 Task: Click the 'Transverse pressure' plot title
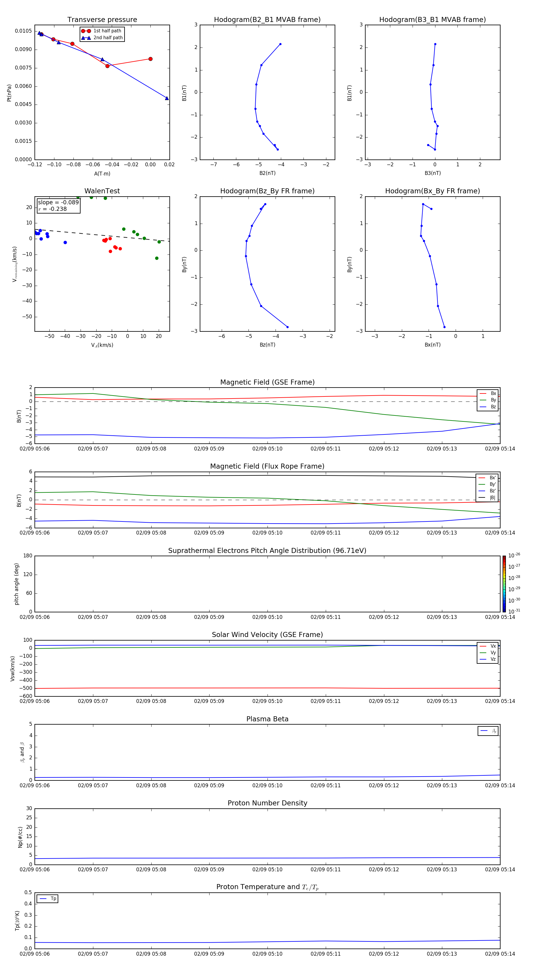tap(102, 20)
